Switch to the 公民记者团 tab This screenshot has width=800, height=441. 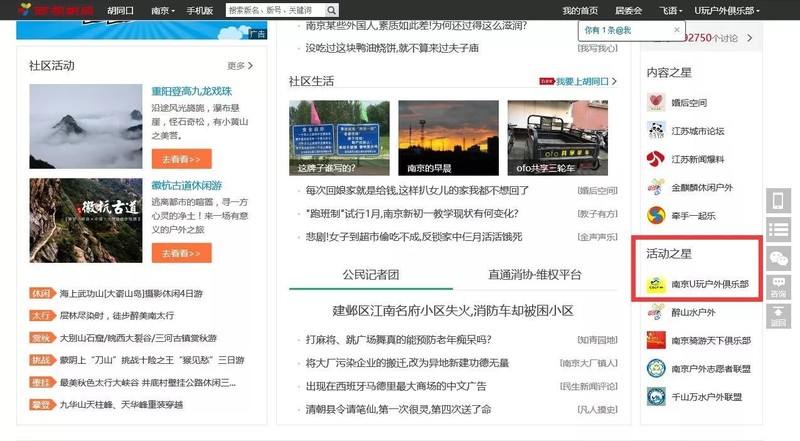point(371,274)
